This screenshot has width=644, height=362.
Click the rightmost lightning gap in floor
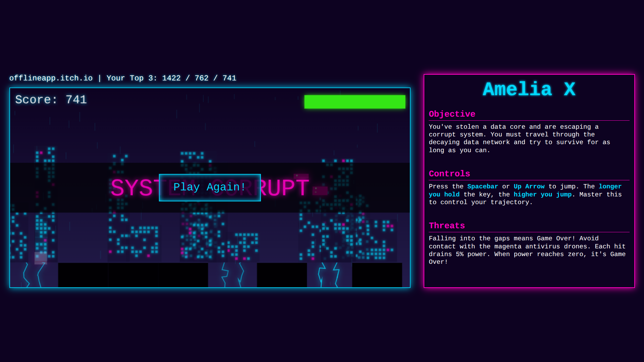coord(329,275)
